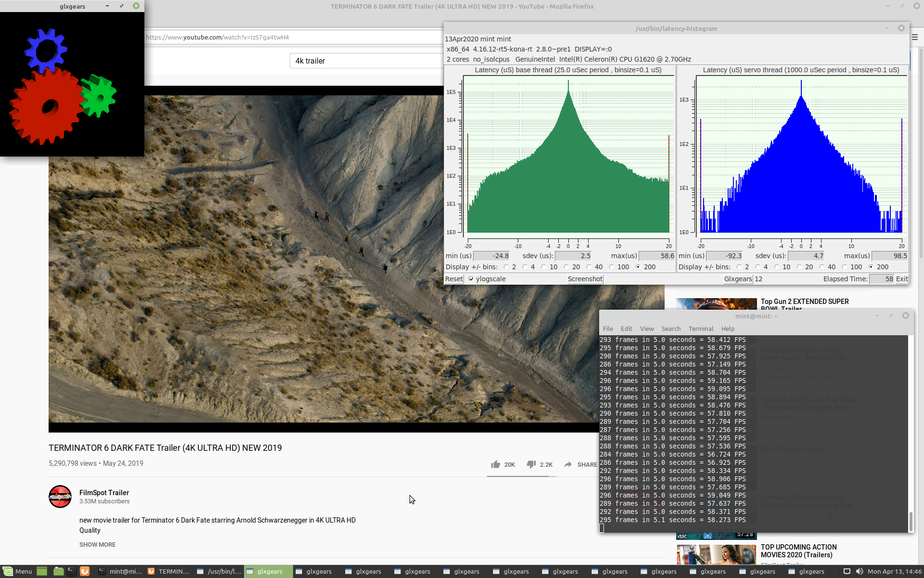
Task: Open terminal Help menu
Action: (728, 328)
